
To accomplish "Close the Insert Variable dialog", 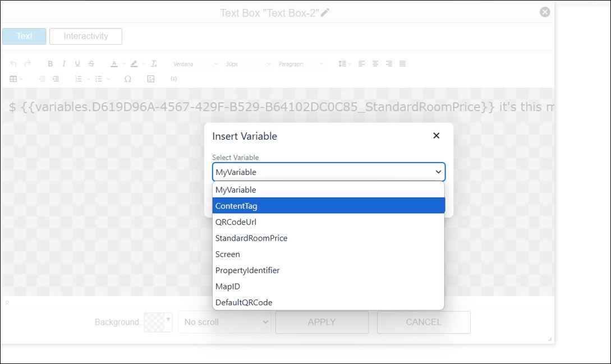I will tap(436, 136).
